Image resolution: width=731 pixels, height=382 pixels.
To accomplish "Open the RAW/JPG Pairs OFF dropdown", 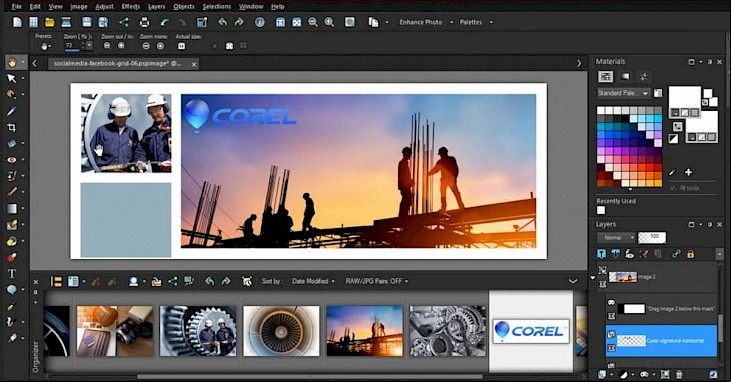I will [377, 281].
